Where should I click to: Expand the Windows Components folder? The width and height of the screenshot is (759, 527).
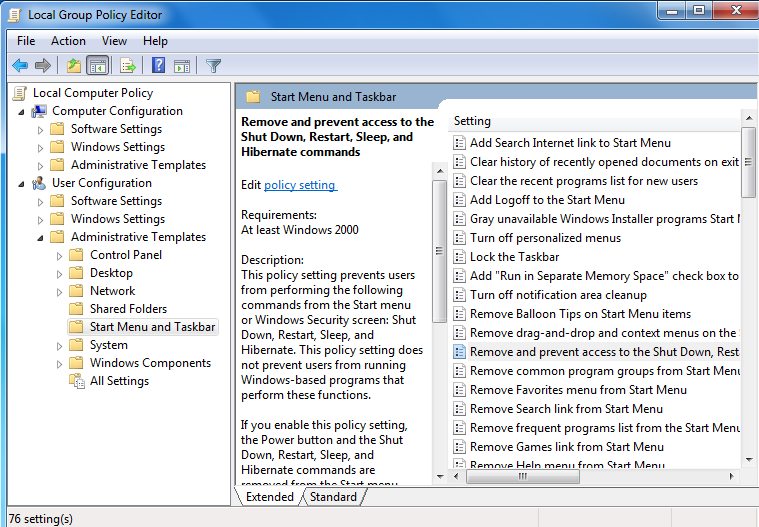[60, 363]
